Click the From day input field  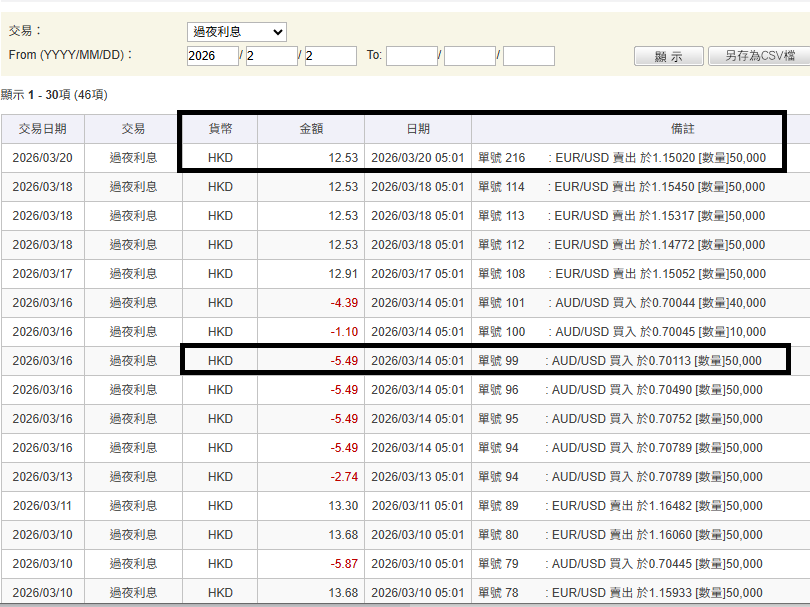pos(331,56)
